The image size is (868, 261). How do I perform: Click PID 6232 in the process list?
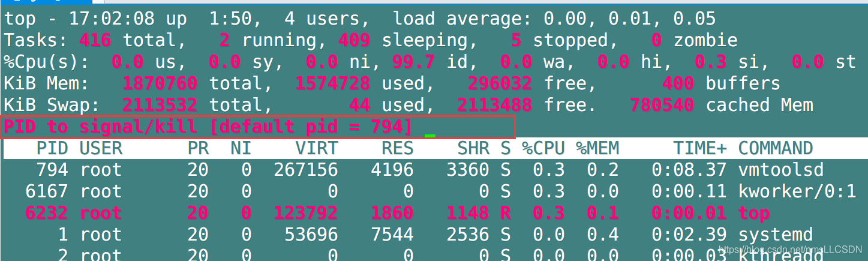point(47,213)
